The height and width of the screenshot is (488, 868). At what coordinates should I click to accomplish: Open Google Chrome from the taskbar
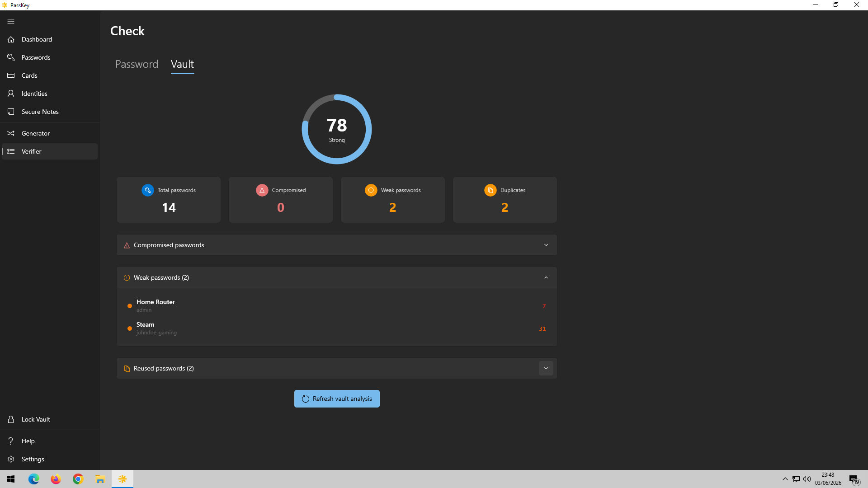[78, 479]
